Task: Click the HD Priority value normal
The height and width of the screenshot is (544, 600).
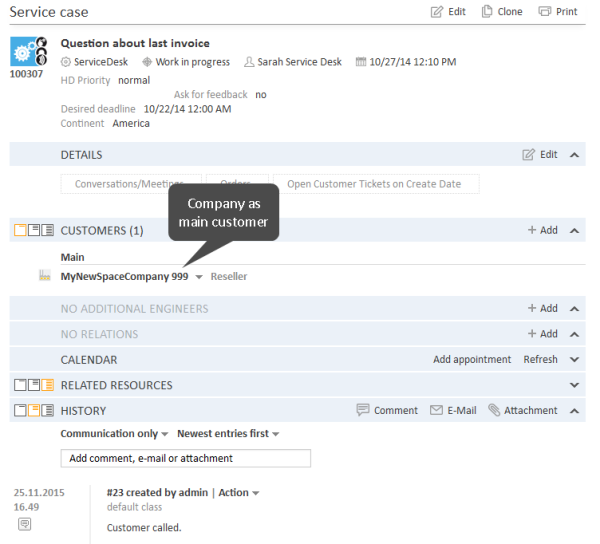Action: point(134,80)
